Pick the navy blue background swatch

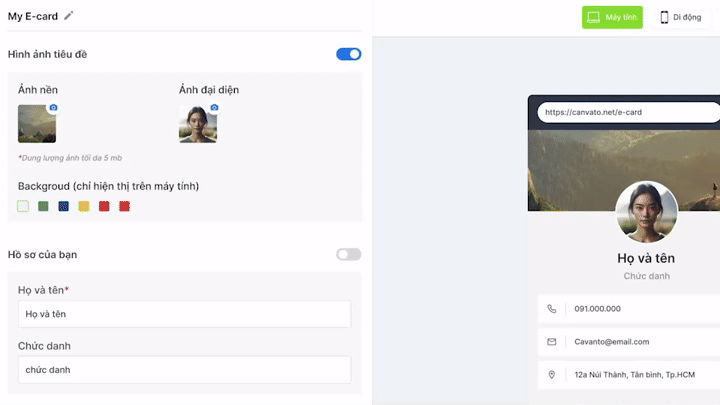point(64,207)
